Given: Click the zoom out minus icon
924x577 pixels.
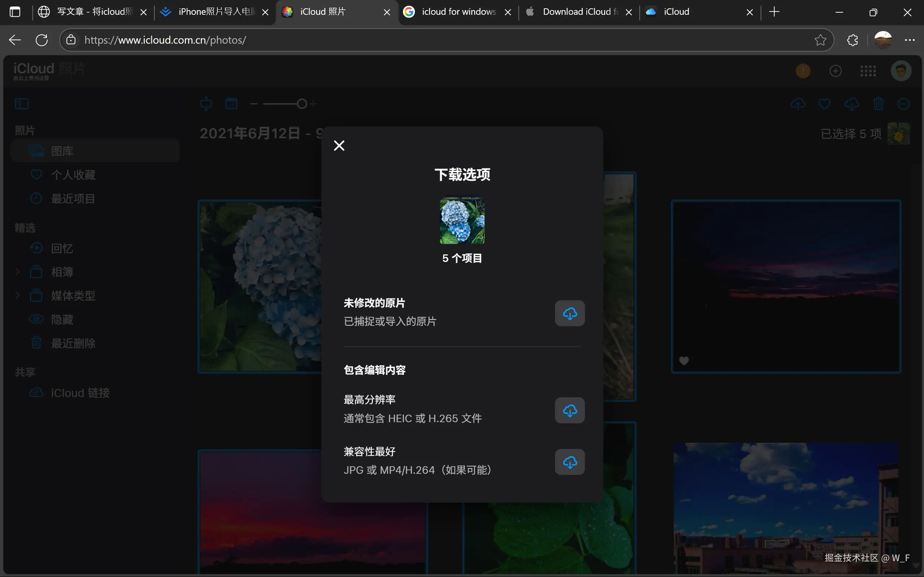Looking at the screenshot, I should coord(254,104).
